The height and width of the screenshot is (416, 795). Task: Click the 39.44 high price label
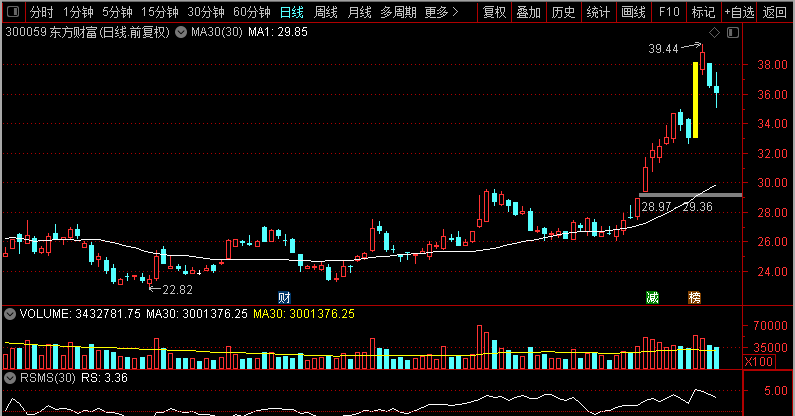(x=663, y=49)
